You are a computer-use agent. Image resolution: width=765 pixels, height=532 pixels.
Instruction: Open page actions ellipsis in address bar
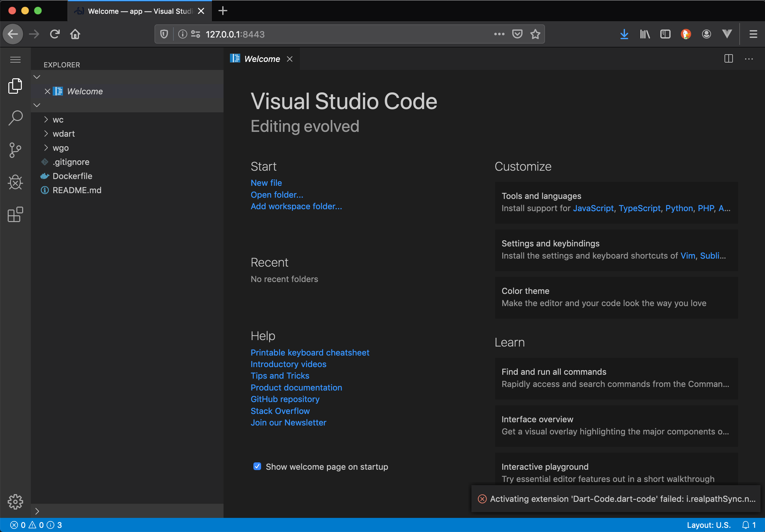pos(499,34)
